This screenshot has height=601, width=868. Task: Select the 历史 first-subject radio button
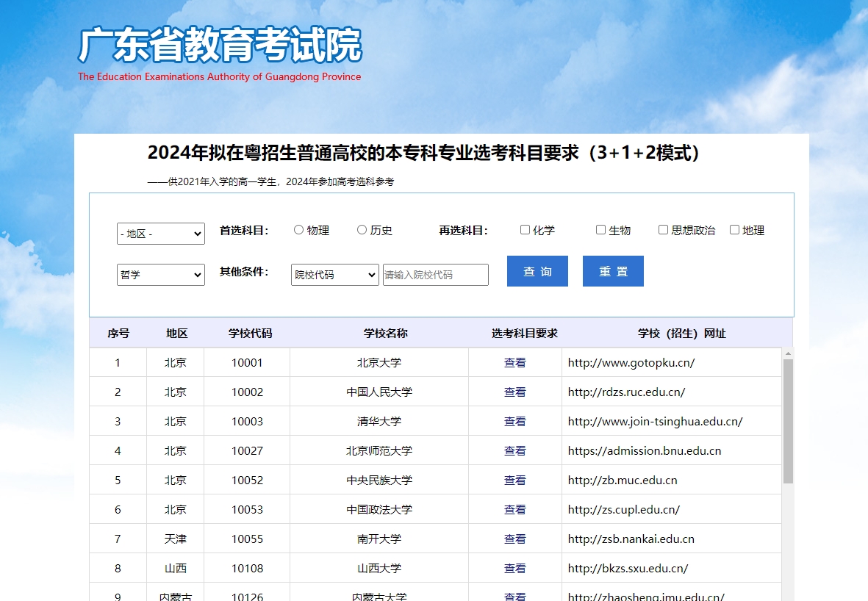(x=361, y=229)
